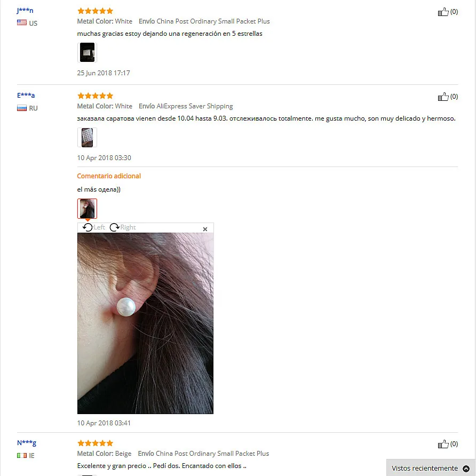Open reviewer J***n's profile
Screen dimensions: 476x476
[25, 11]
